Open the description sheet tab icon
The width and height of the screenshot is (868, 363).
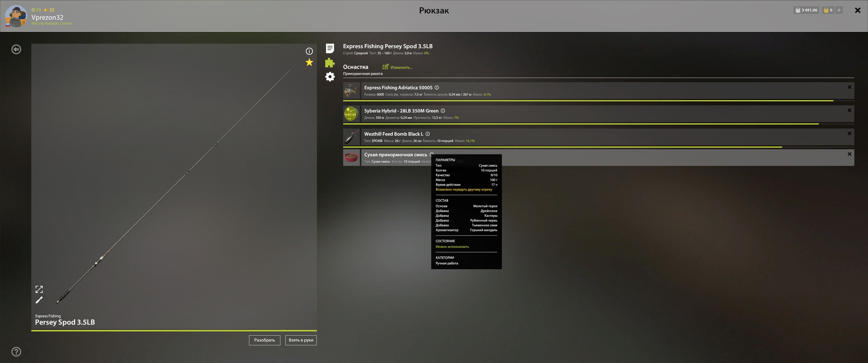tap(330, 48)
